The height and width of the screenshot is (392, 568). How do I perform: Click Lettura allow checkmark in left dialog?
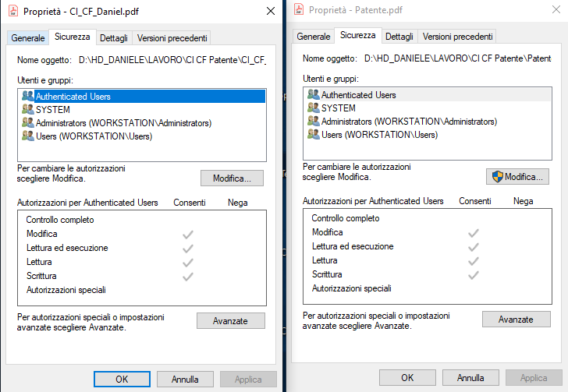tap(187, 263)
